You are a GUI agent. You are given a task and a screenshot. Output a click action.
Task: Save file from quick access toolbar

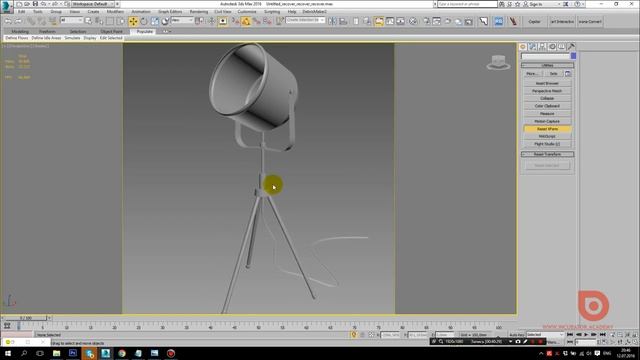point(35,4)
